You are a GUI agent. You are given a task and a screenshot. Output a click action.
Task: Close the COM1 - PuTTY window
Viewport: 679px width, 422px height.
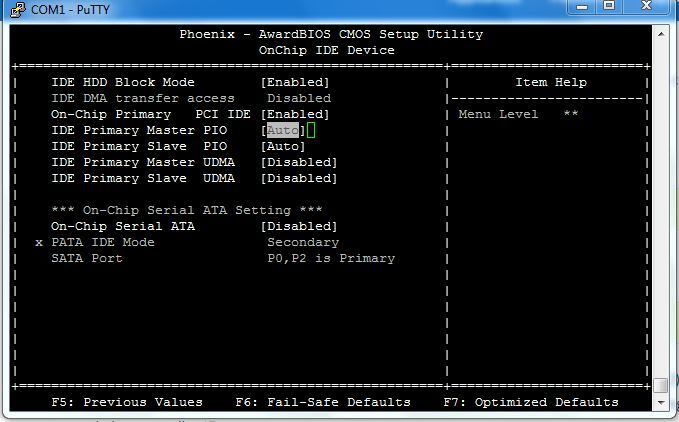[x=647, y=6]
